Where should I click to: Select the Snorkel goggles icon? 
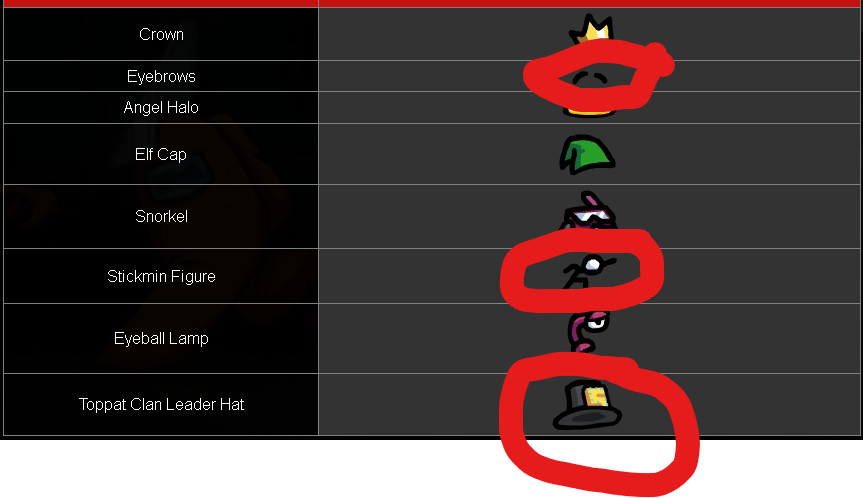click(x=588, y=211)
